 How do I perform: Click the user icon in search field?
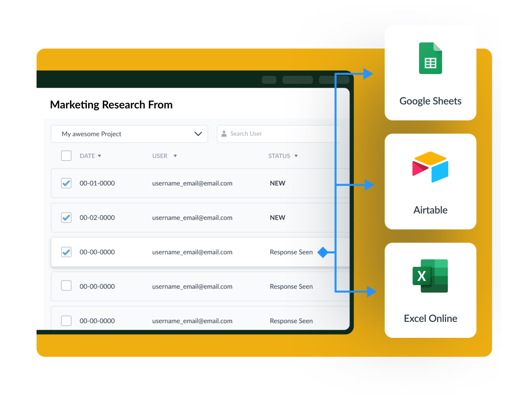coord(224,133)
